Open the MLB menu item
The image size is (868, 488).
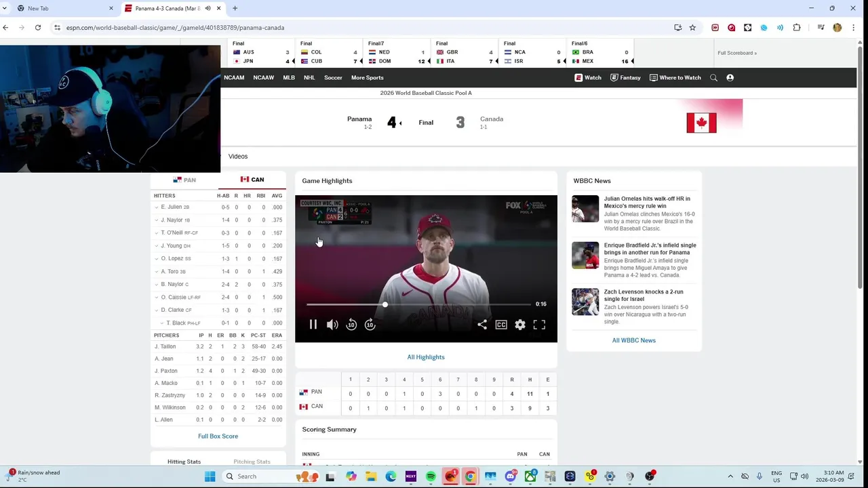[x=289, y=77]
